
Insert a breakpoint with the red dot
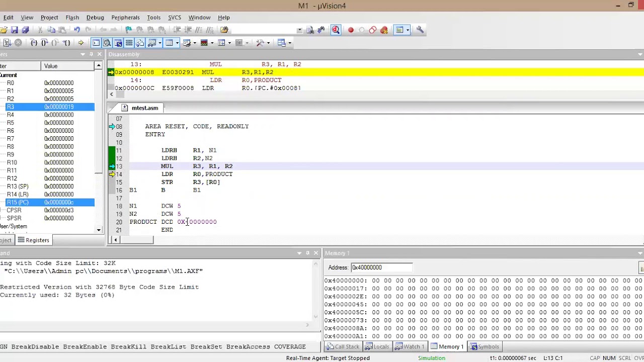point(351,30)
